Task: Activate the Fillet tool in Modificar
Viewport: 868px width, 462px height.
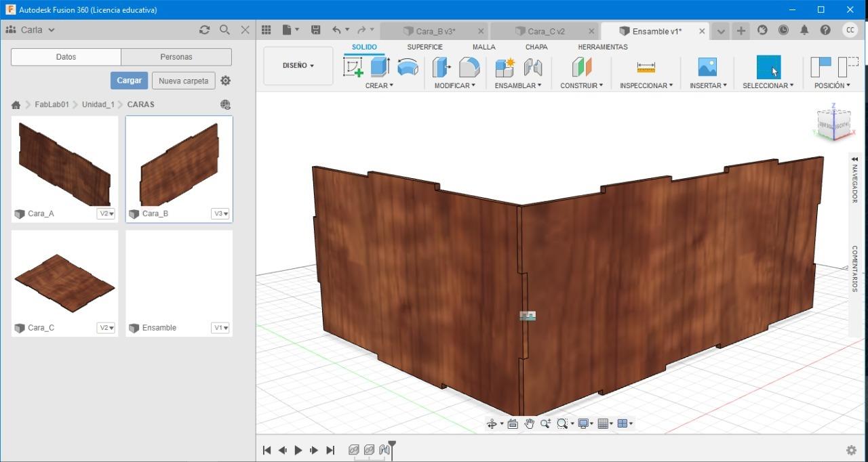Action: tap(469, 67)
